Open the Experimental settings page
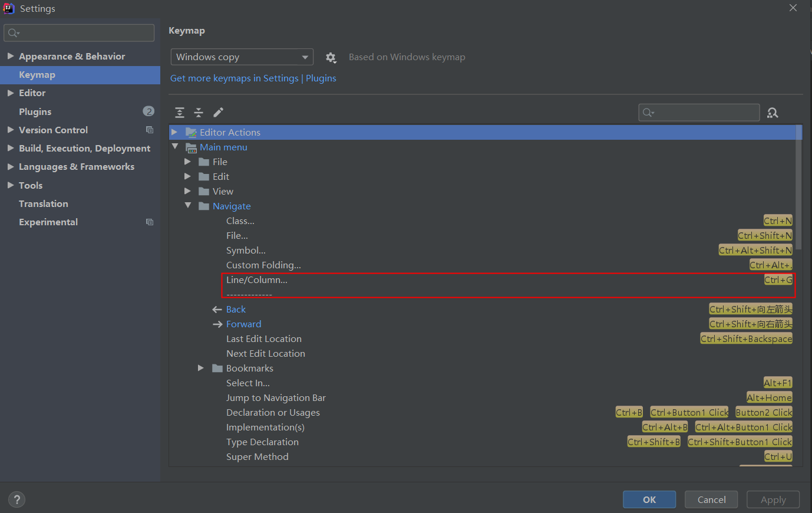812x513 pixels. pyautogui.click(x=48, y=222)
